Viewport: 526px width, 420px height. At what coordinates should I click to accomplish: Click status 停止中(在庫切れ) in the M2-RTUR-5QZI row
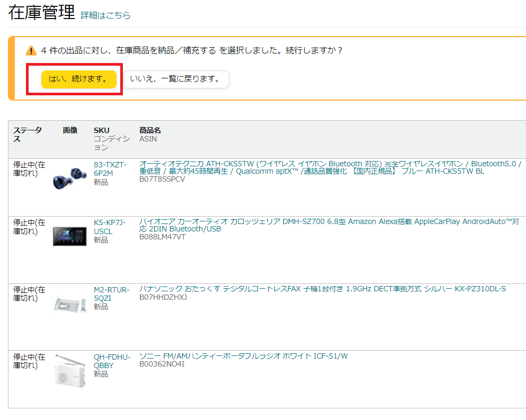coord(29,294)
